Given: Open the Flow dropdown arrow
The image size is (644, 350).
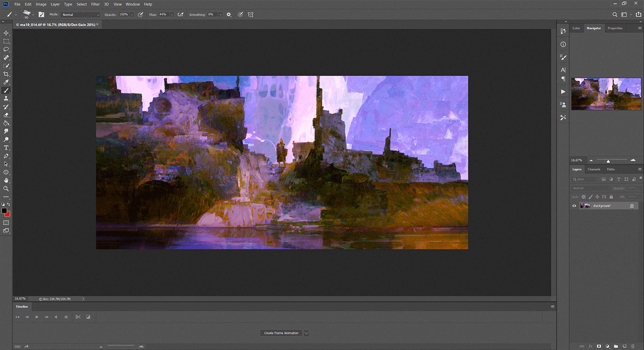Looking at the screenshot, I should [172, 15].
